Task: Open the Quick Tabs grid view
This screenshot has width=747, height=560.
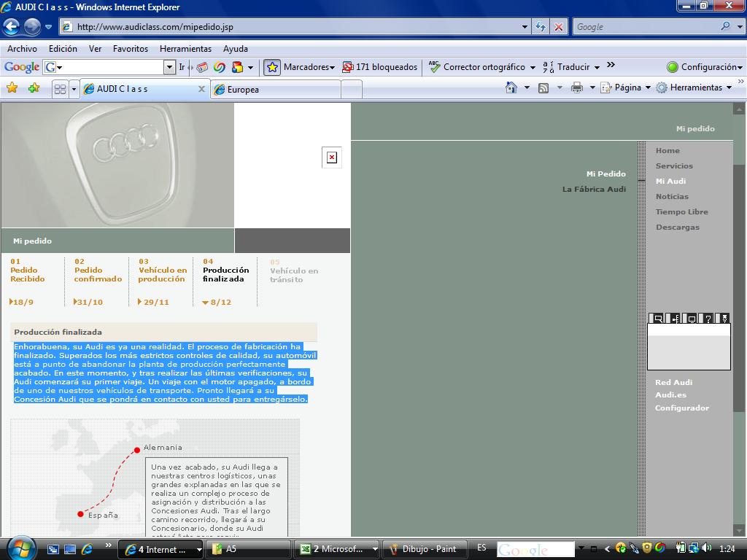Action: pyautogui.click(x=60, y=89)
